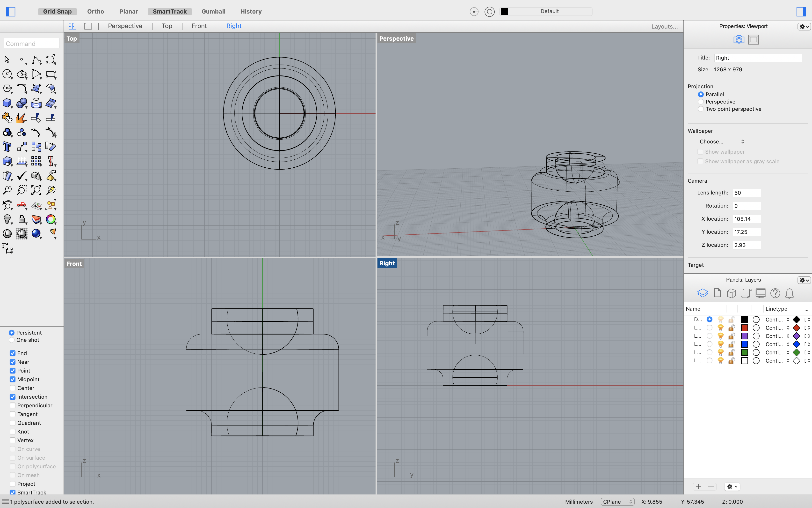The height and width of the screenshot is (508, 812).
Task: Select the arrow pointer tool
Action: (x=7, y=60)
